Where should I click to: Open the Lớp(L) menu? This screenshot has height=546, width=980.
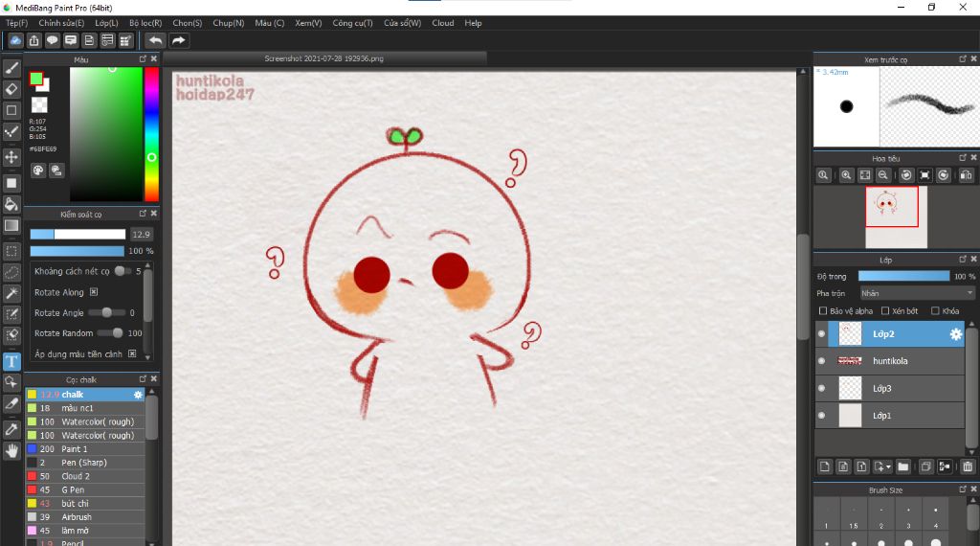point(106,23)
